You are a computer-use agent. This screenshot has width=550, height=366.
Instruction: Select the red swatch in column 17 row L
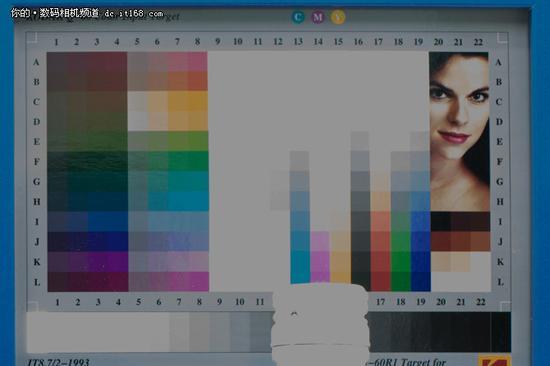point(381,281)
